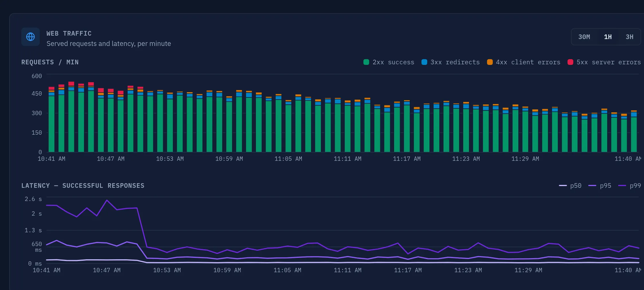Toggle the 2xx success legend entry
The height and width of the screenshot is (290, 644).
389,62
